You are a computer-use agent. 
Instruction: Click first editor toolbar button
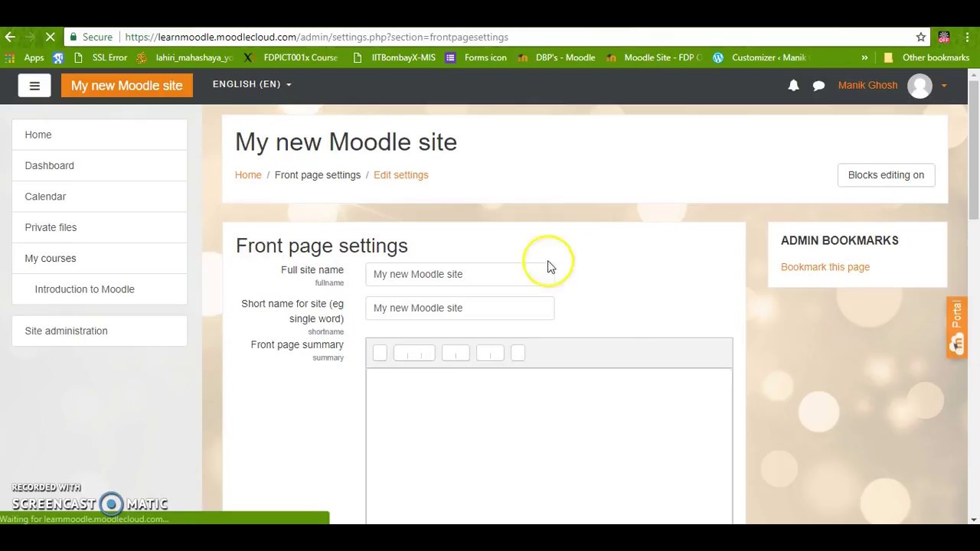(x=380, y=353)
